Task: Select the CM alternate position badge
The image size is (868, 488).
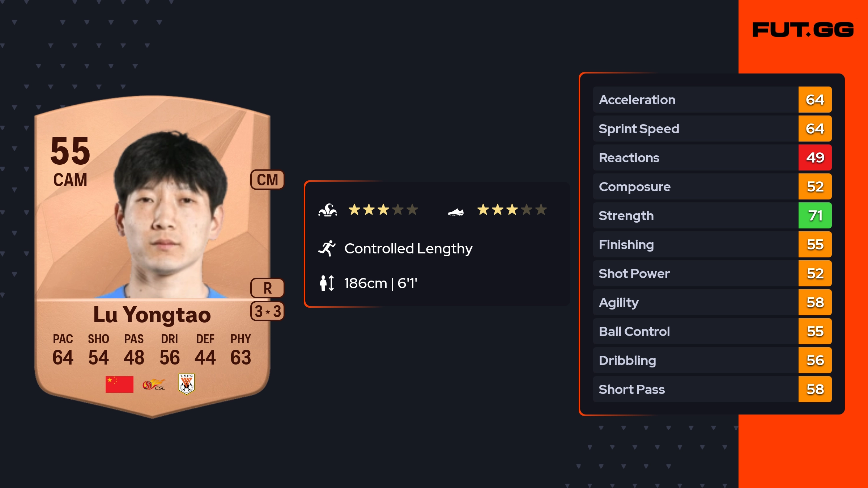Action: tap(267, 180)
